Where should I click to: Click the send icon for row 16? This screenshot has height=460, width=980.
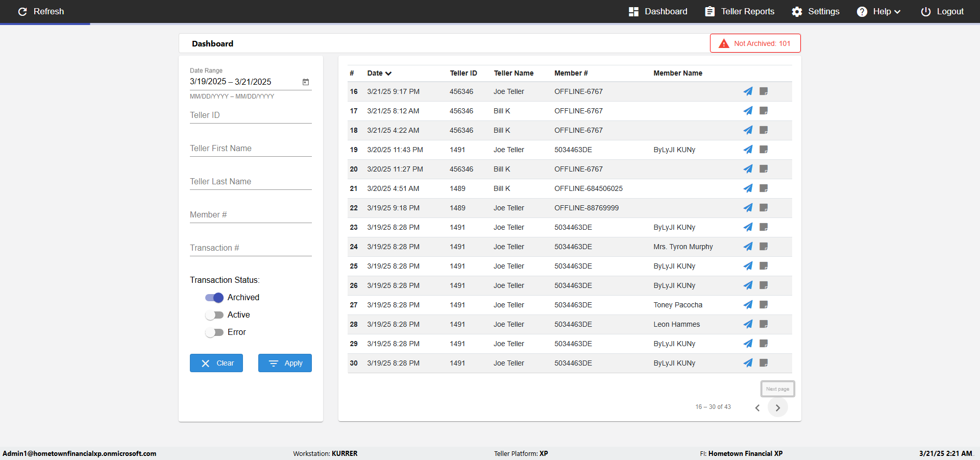748,91
